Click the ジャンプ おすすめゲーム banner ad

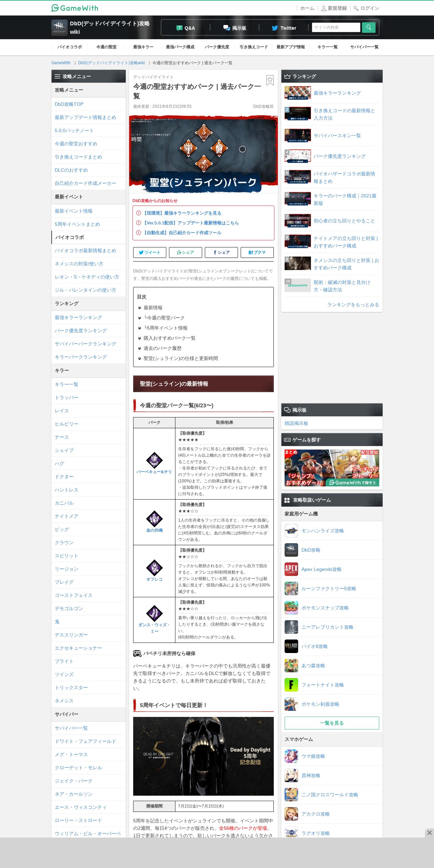pos(332,468)
